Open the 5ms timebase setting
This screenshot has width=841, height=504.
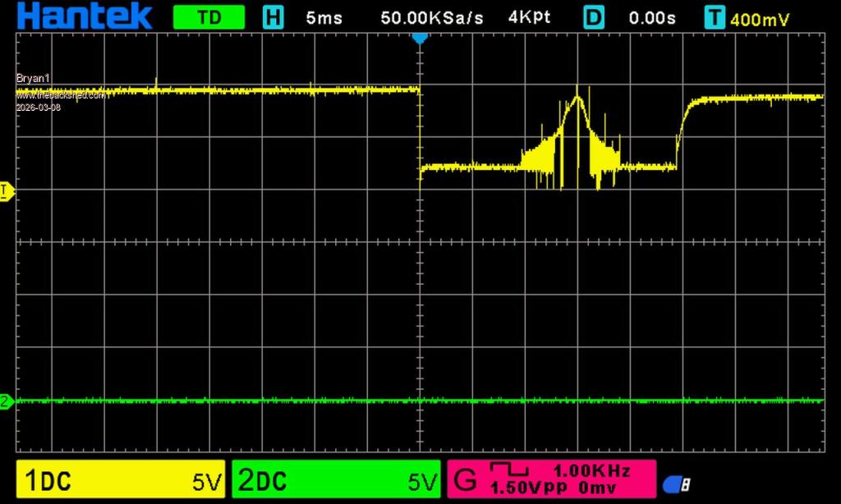(x=324, y=18)
